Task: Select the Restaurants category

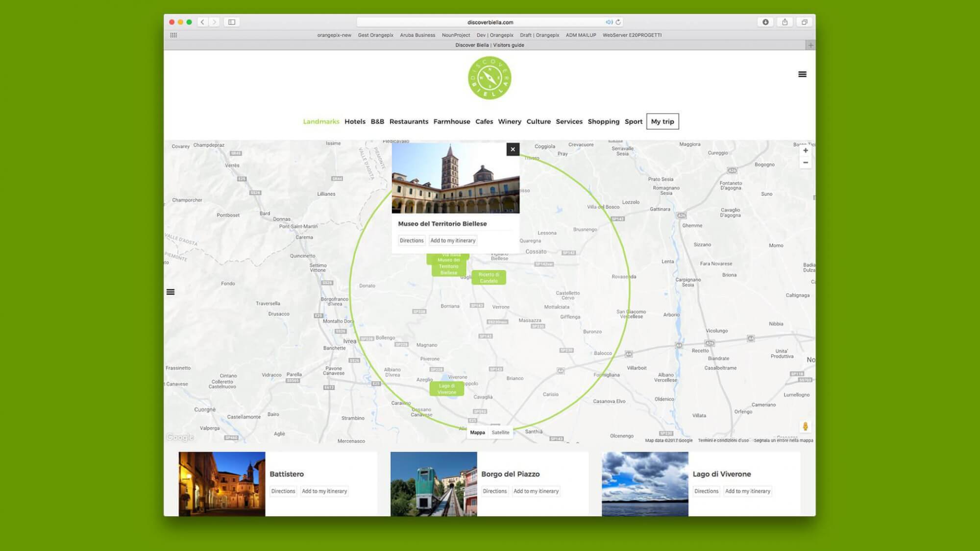Action: (409, 121)
